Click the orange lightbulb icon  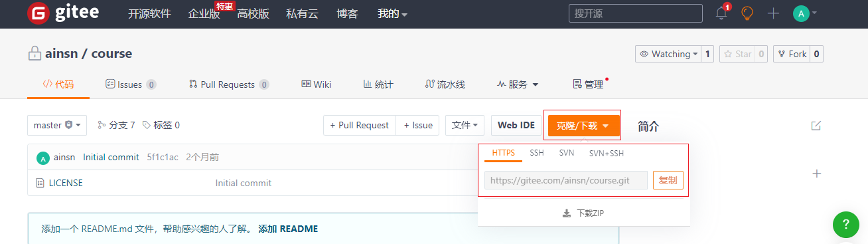coord(747,13)
